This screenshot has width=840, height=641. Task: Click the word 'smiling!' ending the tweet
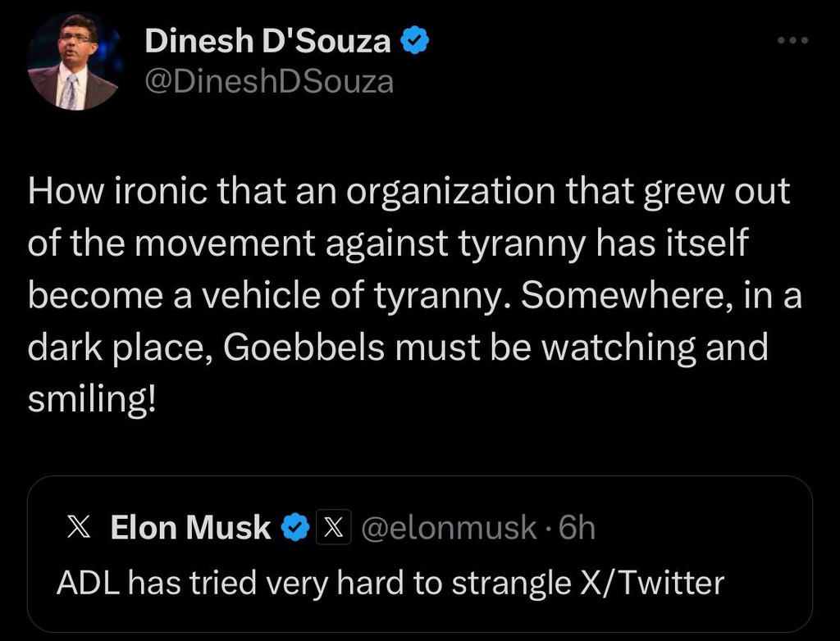[x=90, y=401]
